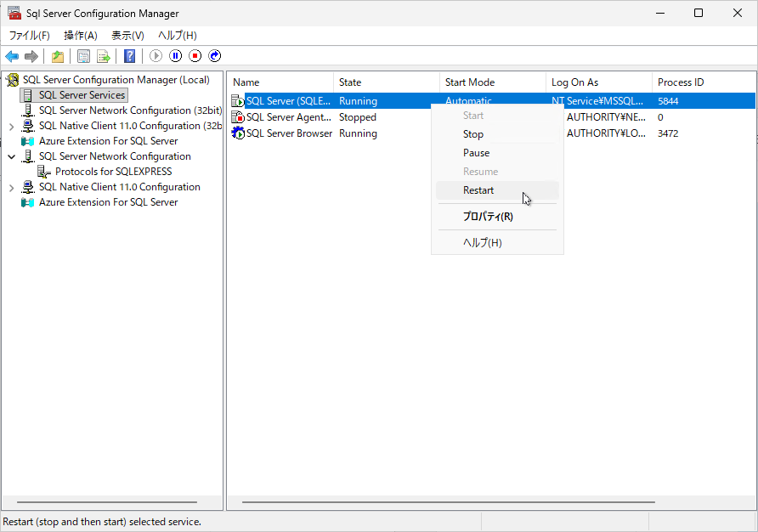This screenshot has width=758, height=532.
Task: Select the SQL Server Agent service icon
Action: (238, 117)
